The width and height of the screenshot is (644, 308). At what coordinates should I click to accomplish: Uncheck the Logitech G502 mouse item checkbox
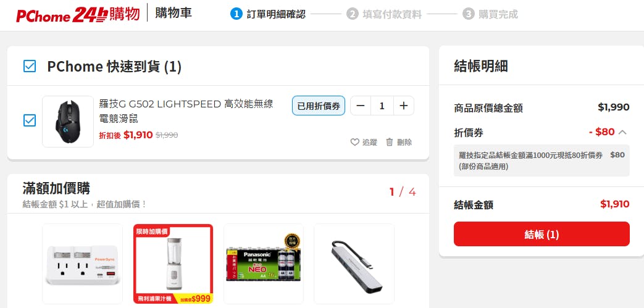[30, 120]
